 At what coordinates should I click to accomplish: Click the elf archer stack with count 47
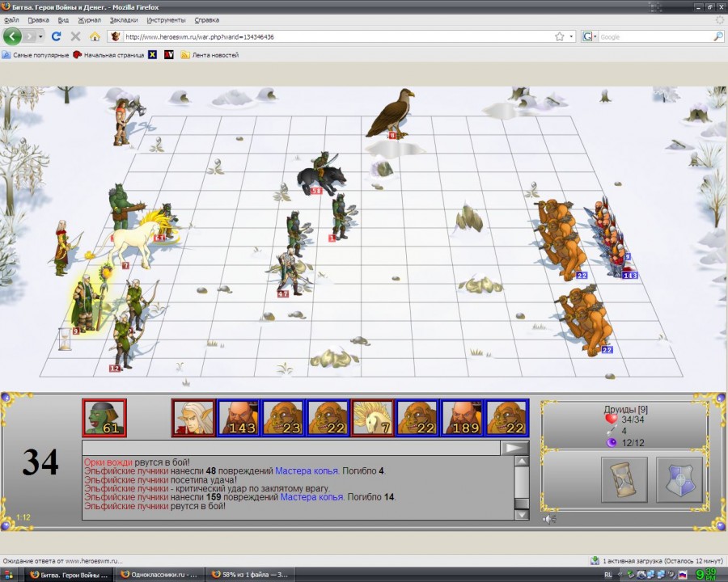(x=290, y=272)
